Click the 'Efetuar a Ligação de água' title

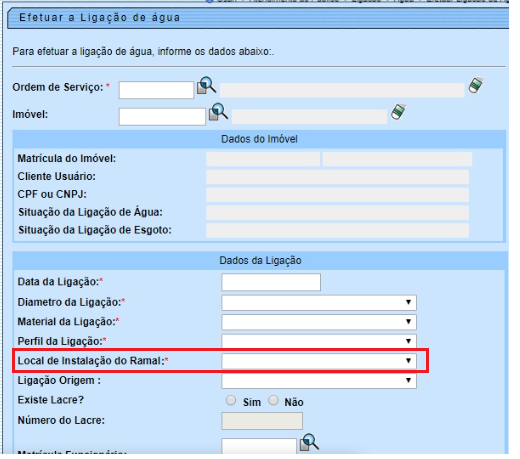[x=99, y=17]
